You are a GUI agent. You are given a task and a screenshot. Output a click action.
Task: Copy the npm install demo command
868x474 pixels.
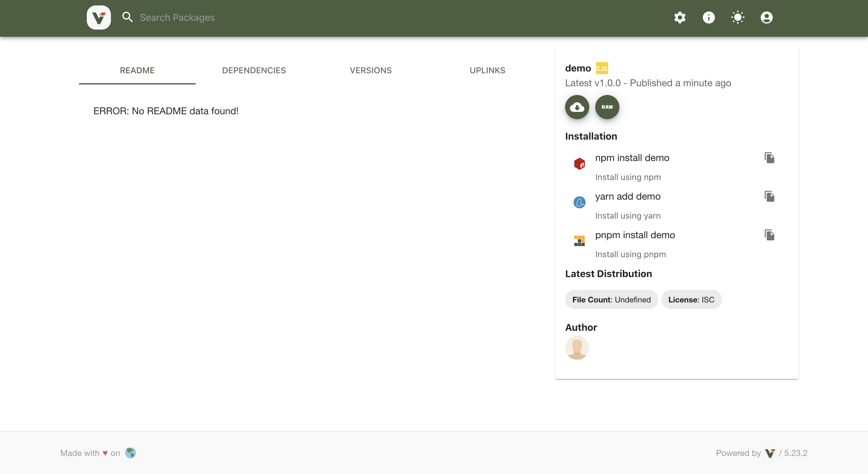(769, 158)
